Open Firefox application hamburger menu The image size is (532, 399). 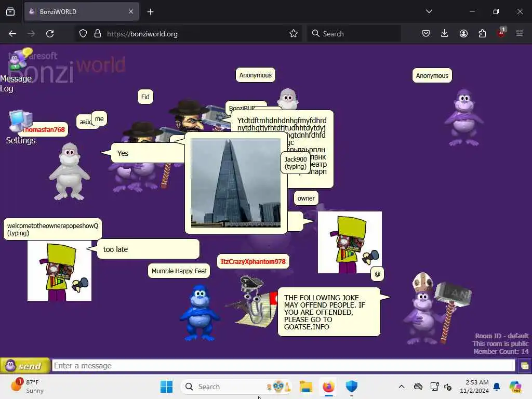click(x=520, y=34)
